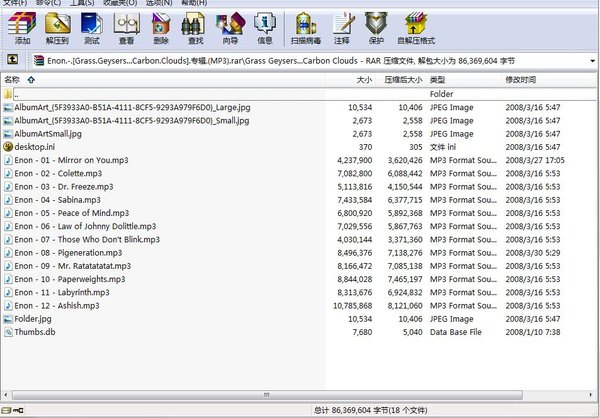Select "Enon - 09 - Mr. Ratatatatat.mp3"

pyautogui.click(x=73, y=266)
